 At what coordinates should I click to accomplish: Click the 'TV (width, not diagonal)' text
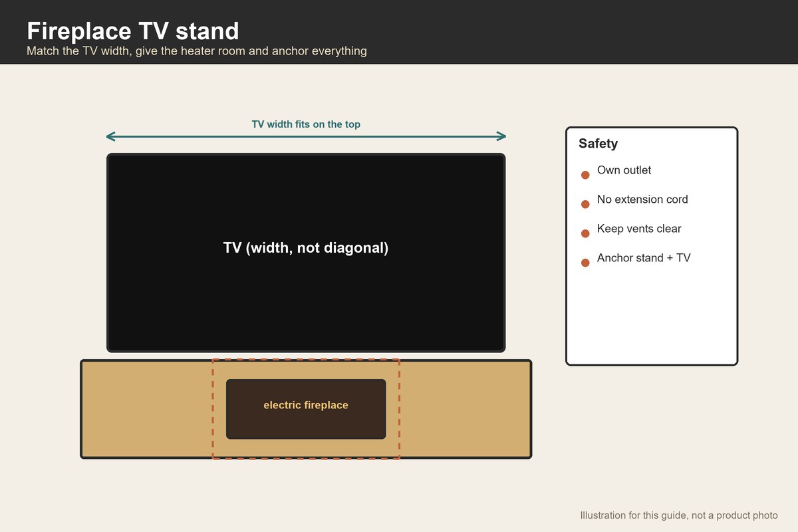tap(306, 248)
